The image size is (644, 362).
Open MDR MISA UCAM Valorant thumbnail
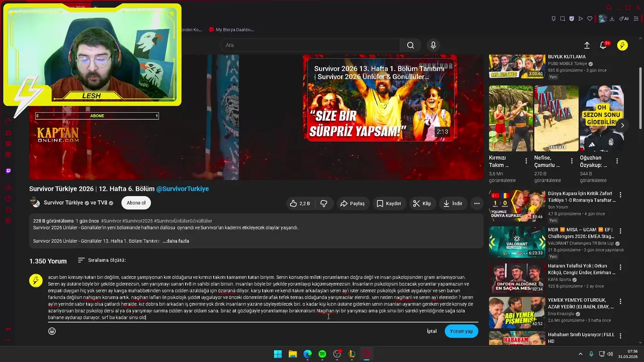tap(517, 242)
